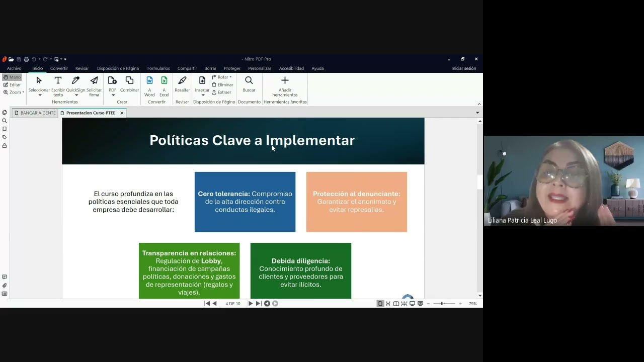Click the zoom in plus button

[460, 304]
